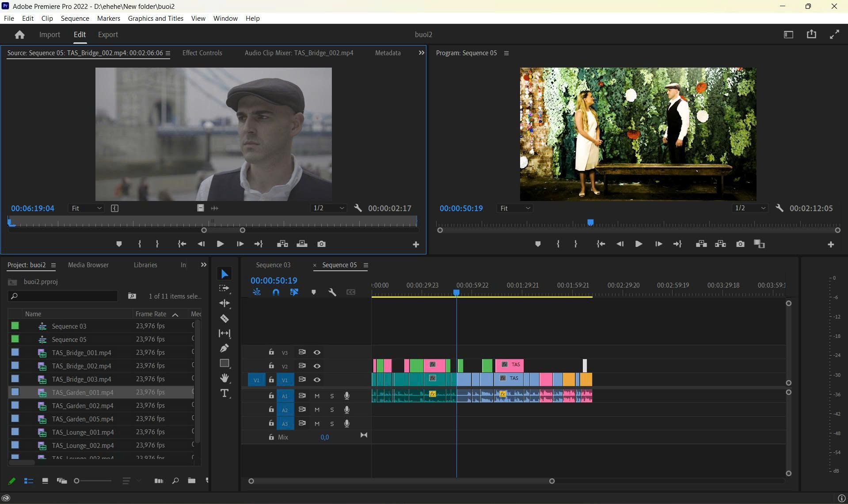Expand hidden Source panel tabs chevron

tap(421, 53)
